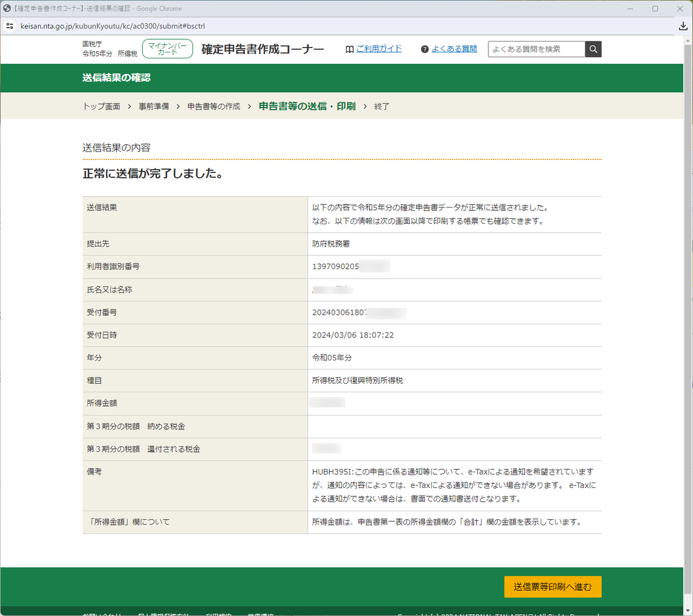This screenshot has height=616, width=693.
Task: Open the ご利用ガイド book icon
Action: [350, 49]
